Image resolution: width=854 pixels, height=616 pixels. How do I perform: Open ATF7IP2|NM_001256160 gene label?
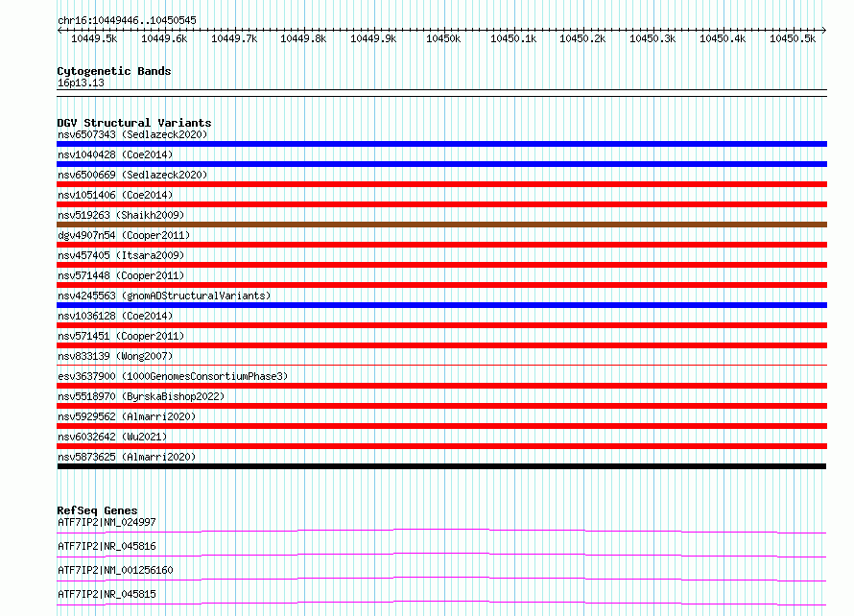click(x=115, y=570)
